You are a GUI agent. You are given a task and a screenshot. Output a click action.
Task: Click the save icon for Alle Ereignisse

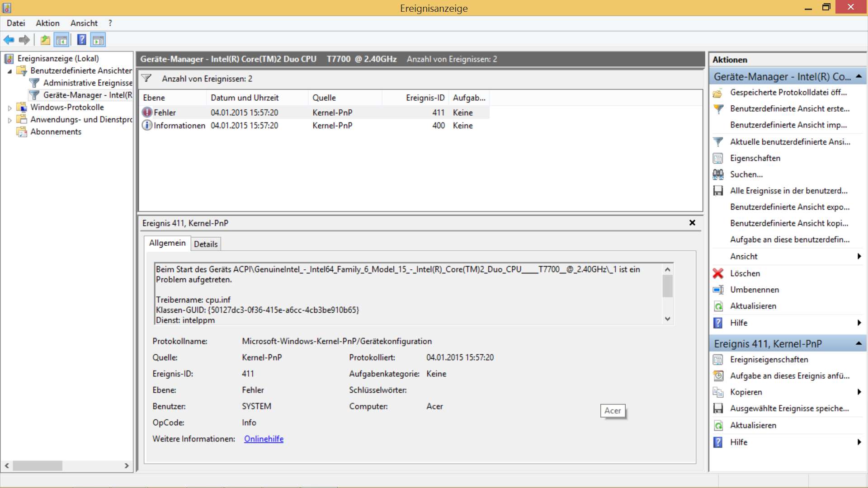[718, 191]
